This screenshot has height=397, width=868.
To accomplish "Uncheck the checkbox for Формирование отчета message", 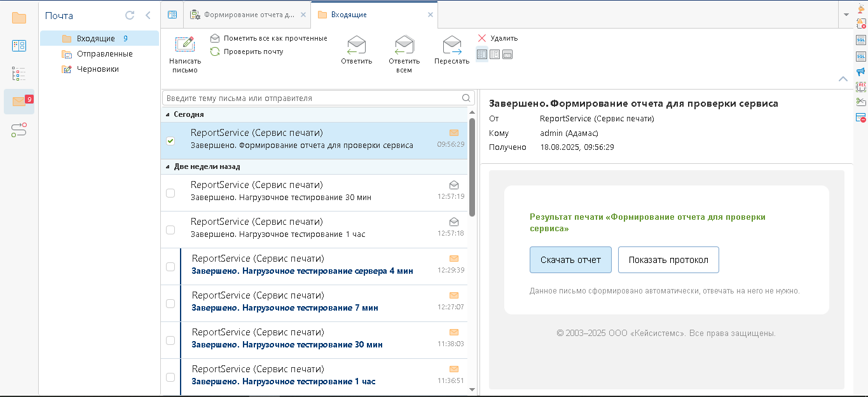I will point(170,141).
